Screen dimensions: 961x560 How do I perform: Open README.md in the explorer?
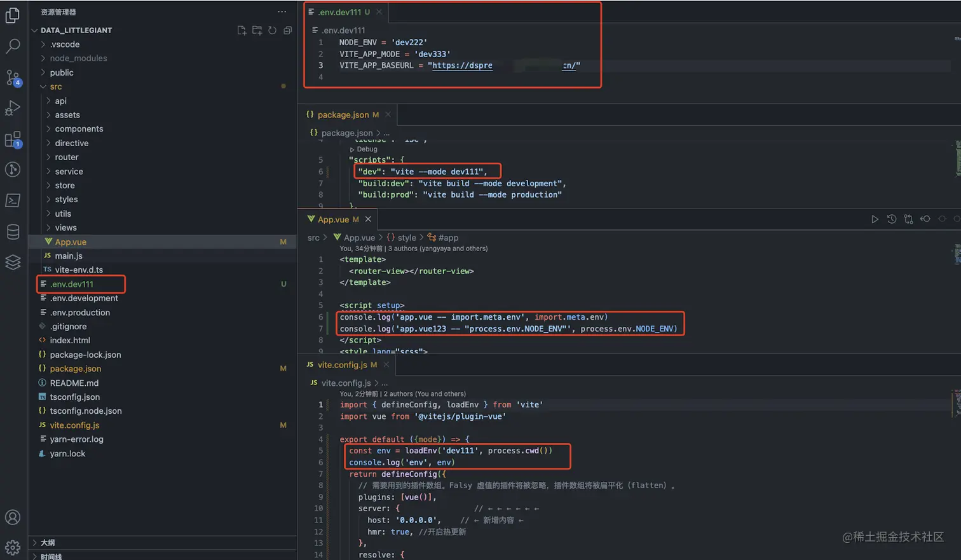point(162,383)
